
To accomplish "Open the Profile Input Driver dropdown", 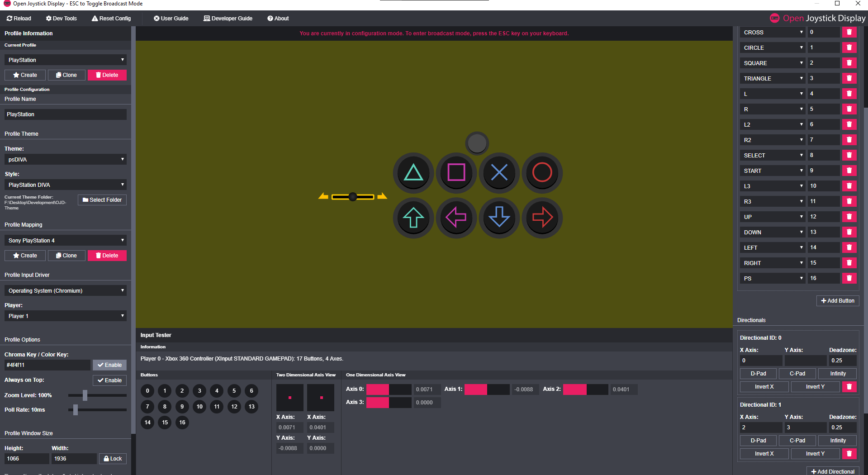I will tap(66, 291).
